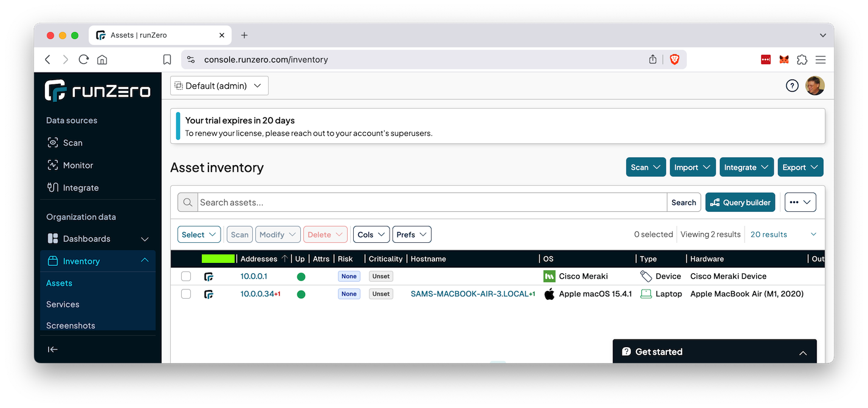
Task: Open the Query builder
Action: pos(740,203)
